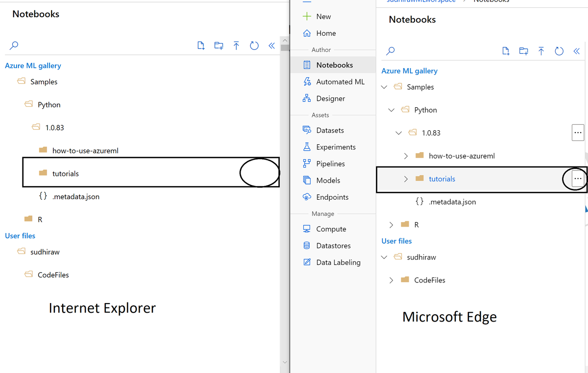The image size is (588, 373).
Task: Click the Python folder icon in Edge pane
Action: tap(405, 110)
